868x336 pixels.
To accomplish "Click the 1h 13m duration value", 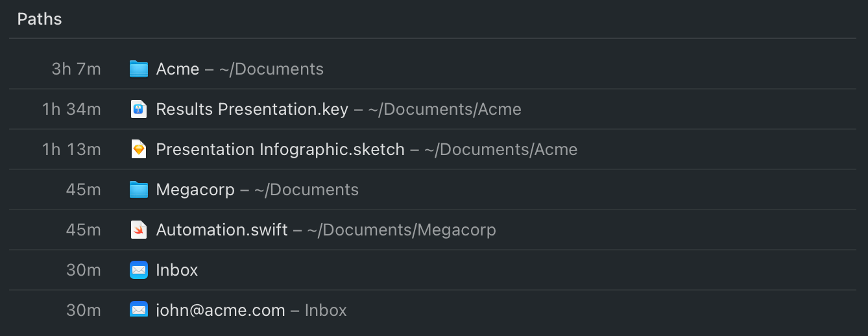I will click(x=71, y=149).
